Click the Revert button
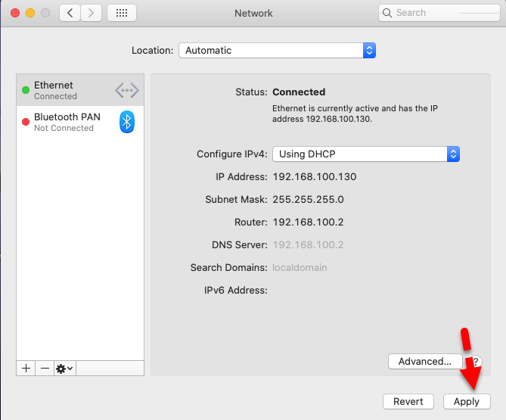The image size is (506, 420). click(408, 401)
